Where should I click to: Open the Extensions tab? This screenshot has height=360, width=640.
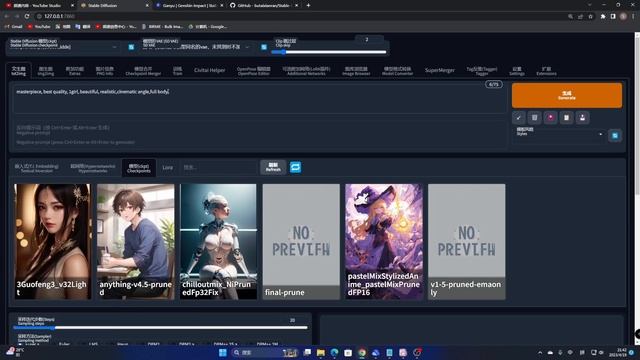pos(547,71)
